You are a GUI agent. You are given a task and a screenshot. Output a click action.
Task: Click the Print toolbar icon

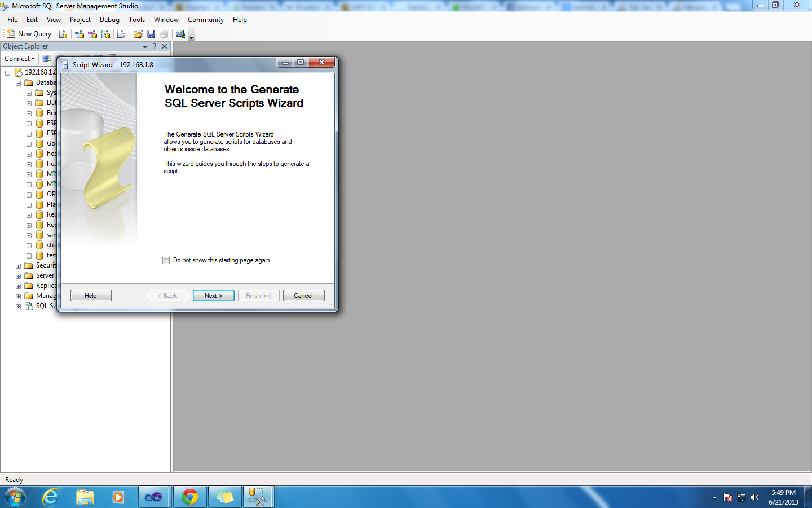[x=164, y=34]
